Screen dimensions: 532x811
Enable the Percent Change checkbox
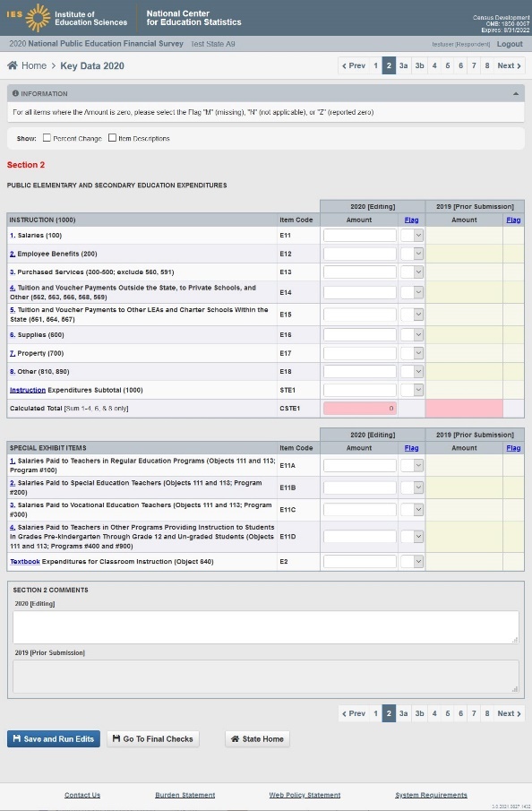[x=47, y=138]
